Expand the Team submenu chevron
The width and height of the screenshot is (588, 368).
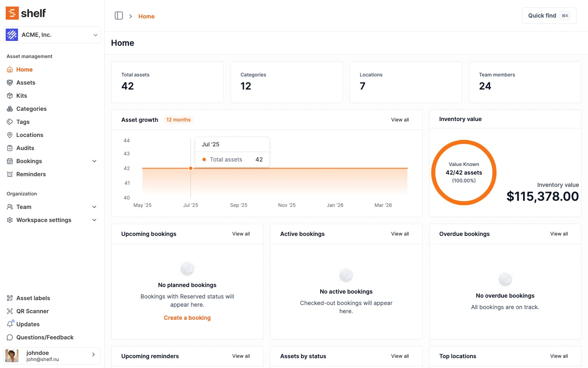click(x=94, y=207)
